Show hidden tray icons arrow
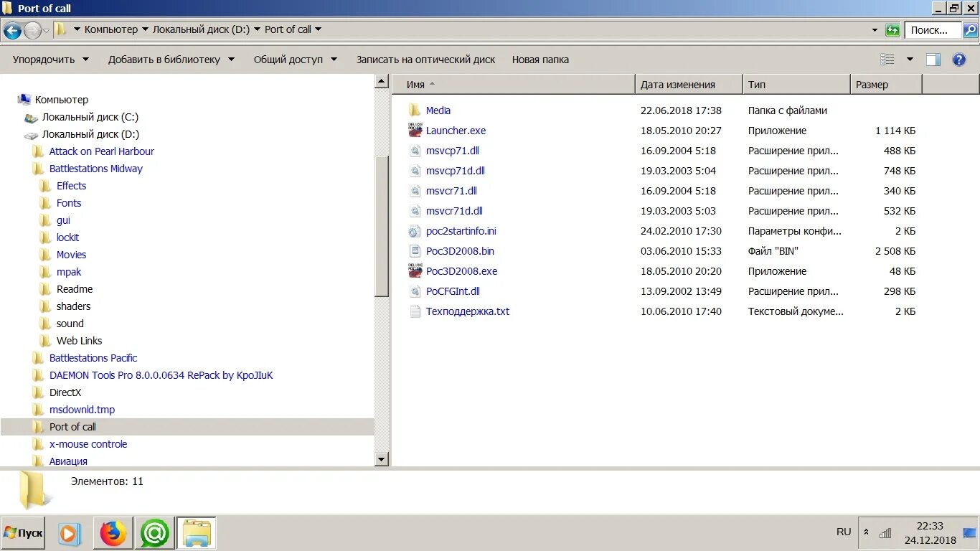 (x=866, y=532)
